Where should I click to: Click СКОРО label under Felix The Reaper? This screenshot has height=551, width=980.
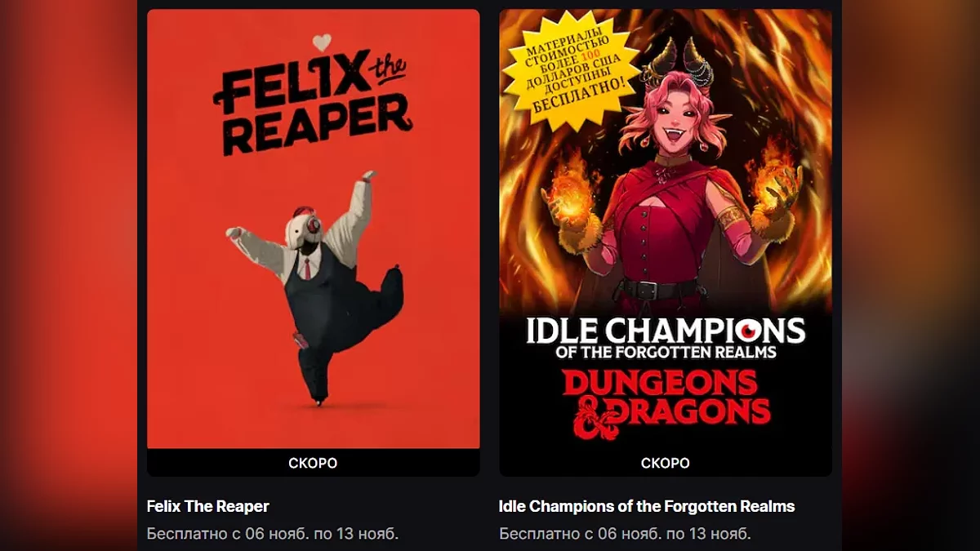[x=313, y=463]
